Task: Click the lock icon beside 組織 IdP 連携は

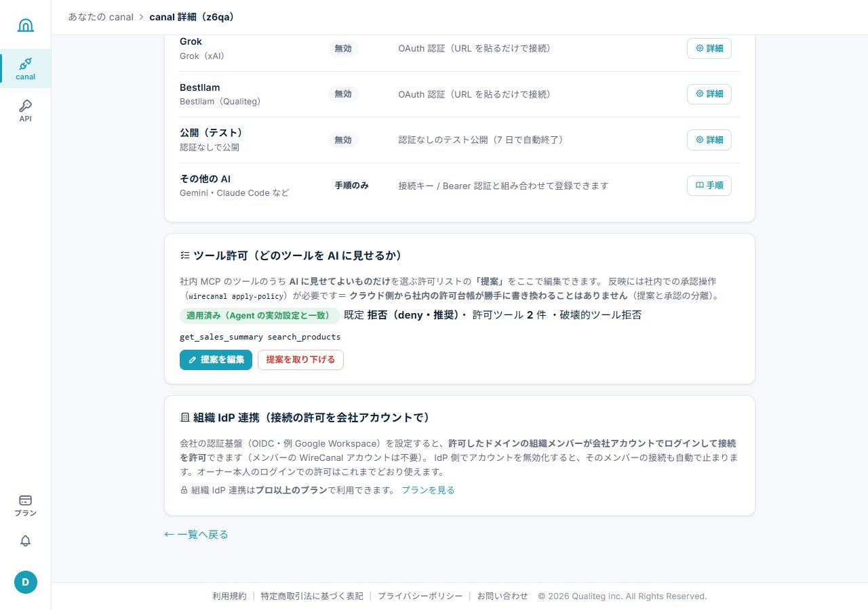Action: tap(184, 490)
